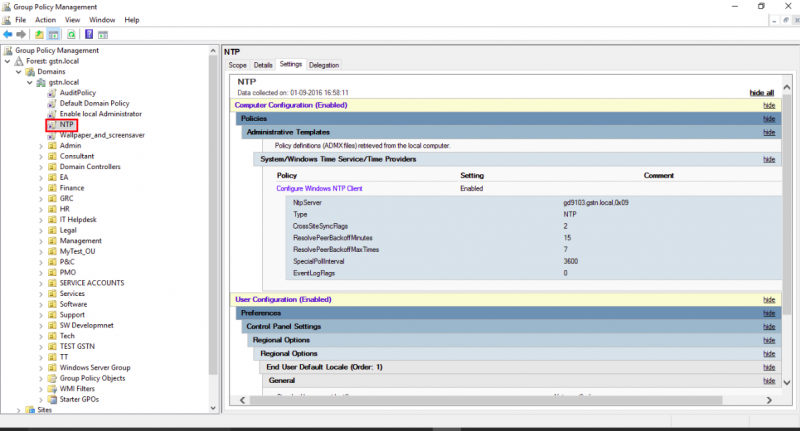Switch to the Scope tab
This screenshot has width=800, height=431.
(x=237, y=65)
